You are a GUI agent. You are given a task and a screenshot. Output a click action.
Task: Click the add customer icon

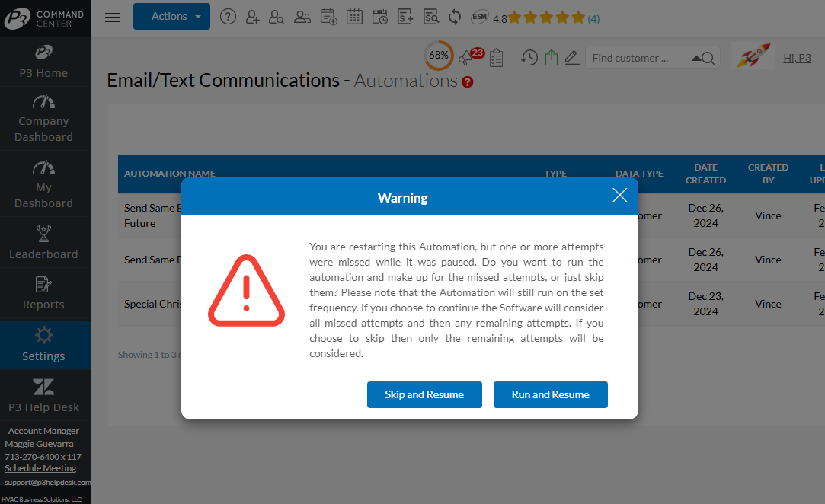pyautogui.click(x=253, y=17)
